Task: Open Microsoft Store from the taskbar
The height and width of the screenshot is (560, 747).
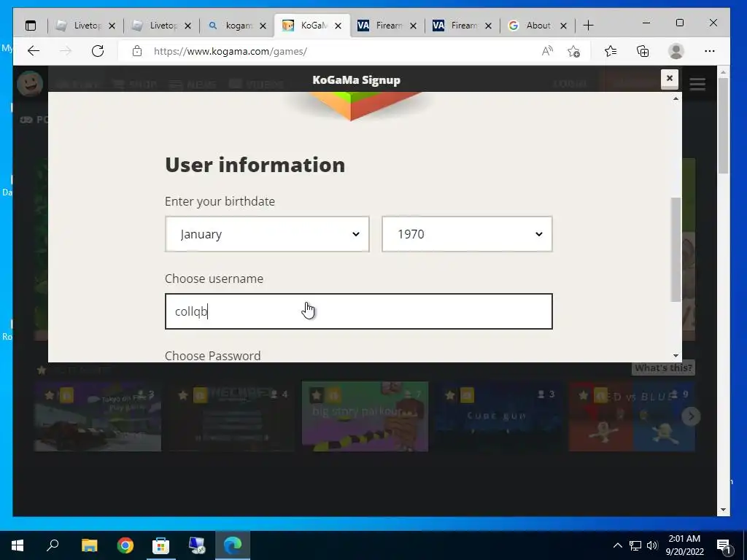Action: tap(160, 545)
